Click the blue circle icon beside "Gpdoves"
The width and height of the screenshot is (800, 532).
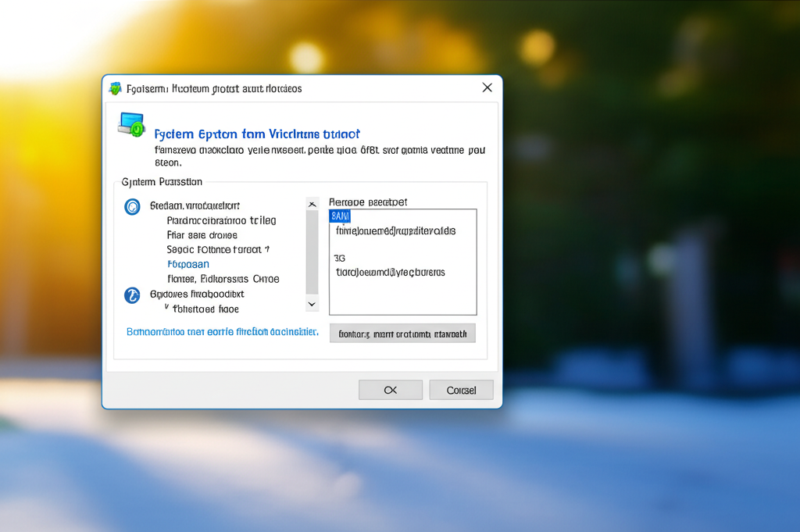click(x=133, y=295)
